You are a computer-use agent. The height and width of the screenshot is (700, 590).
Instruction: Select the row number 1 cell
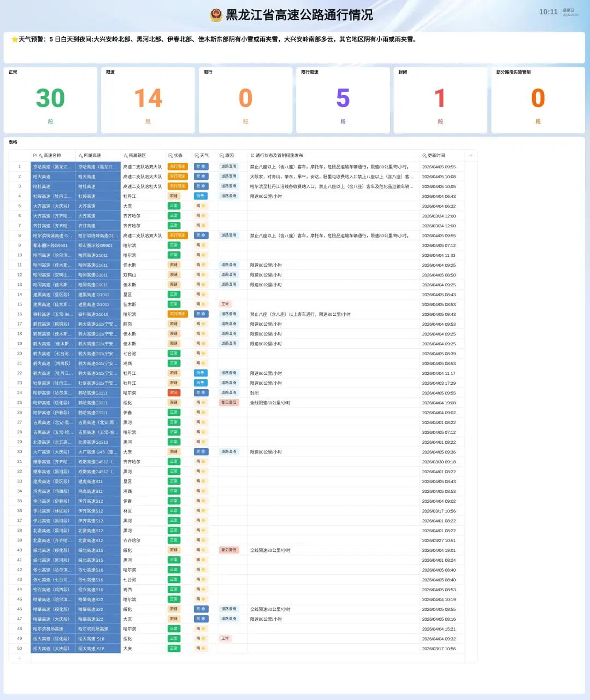20,167
